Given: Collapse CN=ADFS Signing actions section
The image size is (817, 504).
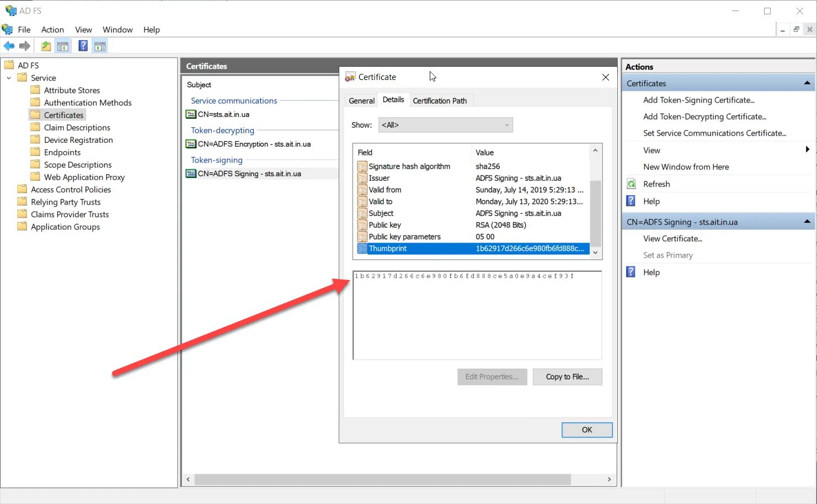Looking at the screenshot, I should point(807,222).
